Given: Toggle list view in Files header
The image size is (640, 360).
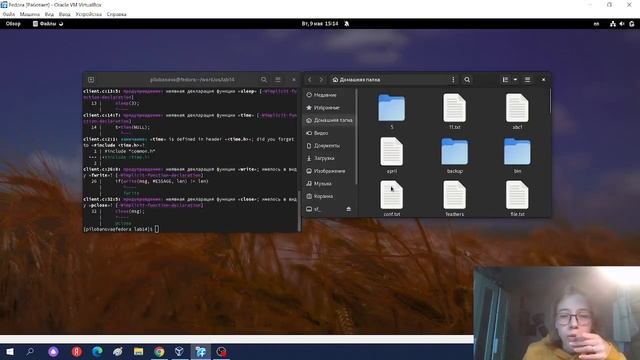Looking at the screenshot, I should click(505, 80).
